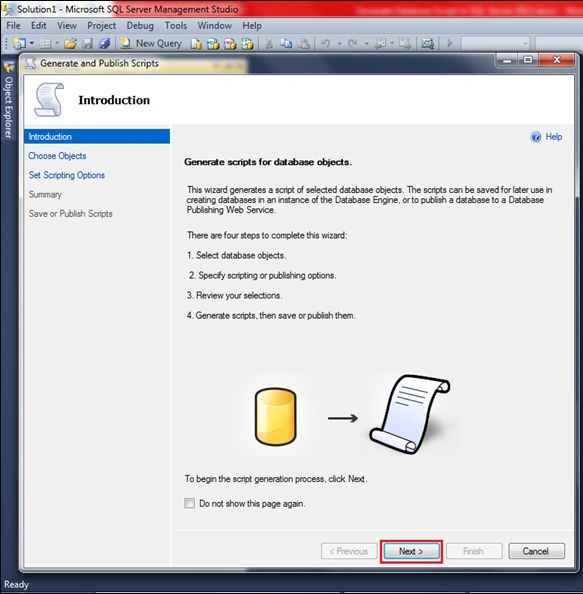Open the Tools menu
583x594 pixels.
176,26
